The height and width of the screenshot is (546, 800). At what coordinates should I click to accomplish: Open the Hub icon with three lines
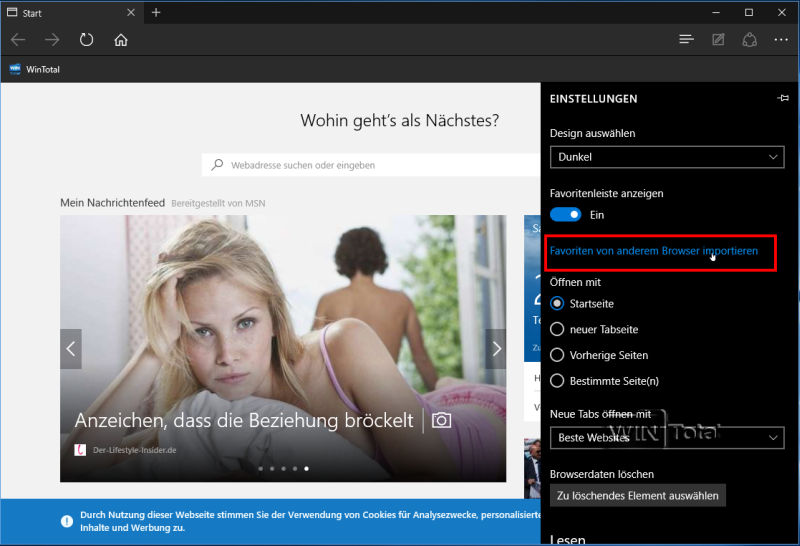click(x=686, y=39)
